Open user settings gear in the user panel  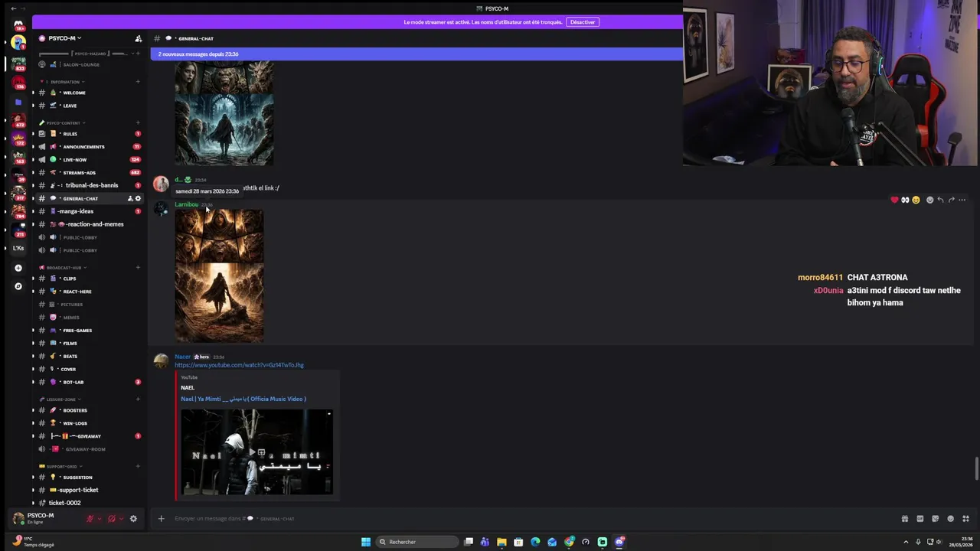click(133, 518)
